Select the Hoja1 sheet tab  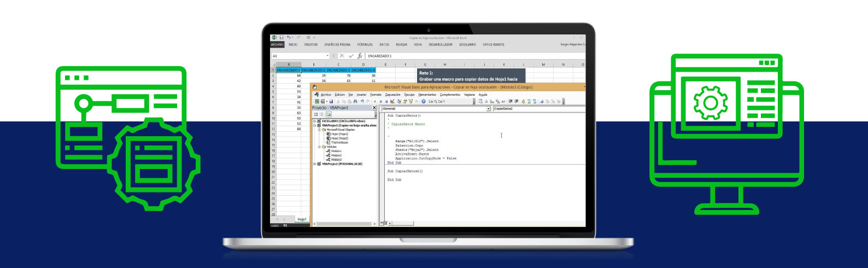[302, 219]
